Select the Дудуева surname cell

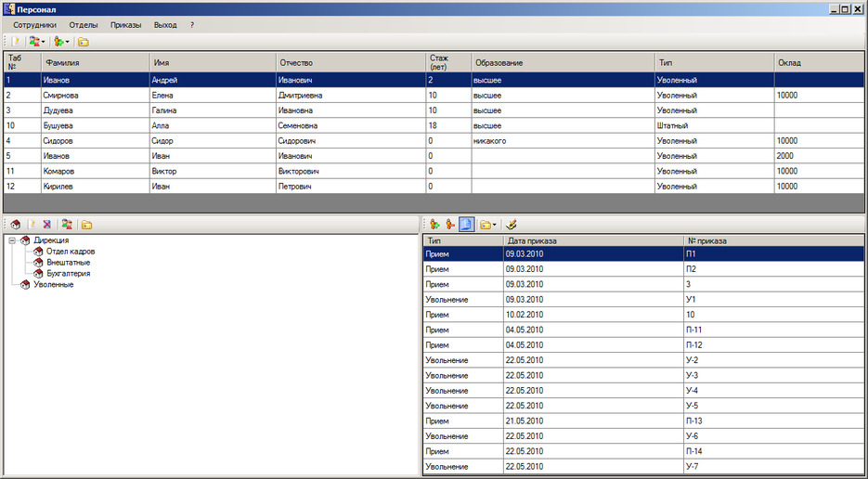point(96,110)
